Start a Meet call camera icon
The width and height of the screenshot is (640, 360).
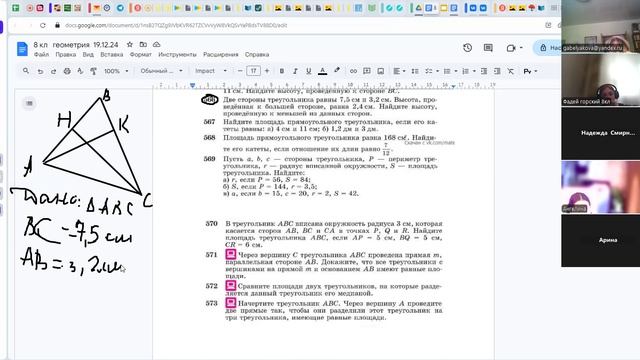click(x=511, y=48)
